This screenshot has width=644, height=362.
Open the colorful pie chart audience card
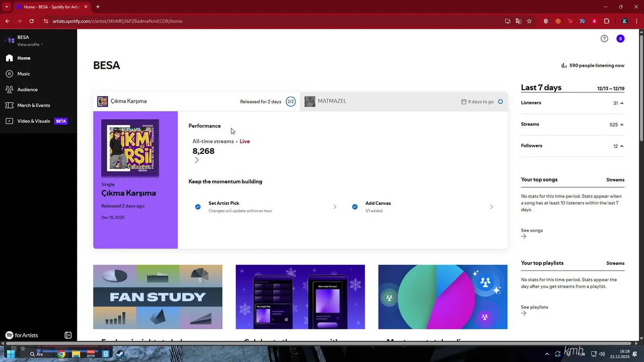click(443, 297)
